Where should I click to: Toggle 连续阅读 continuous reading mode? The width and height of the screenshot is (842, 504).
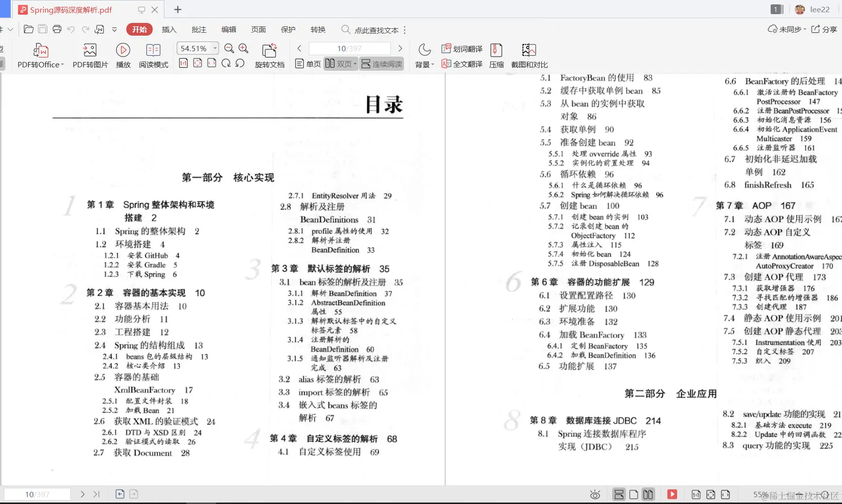381,63
